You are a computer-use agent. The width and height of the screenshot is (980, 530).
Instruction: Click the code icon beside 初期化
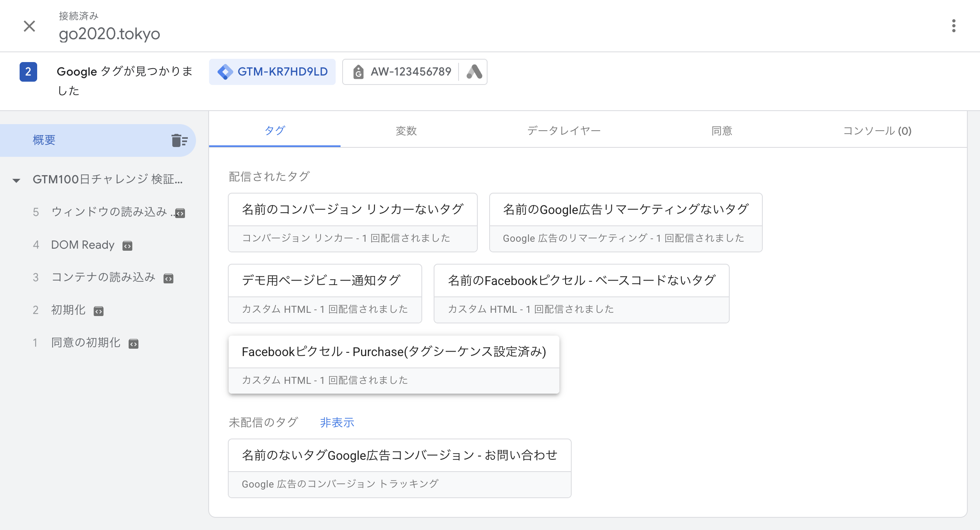98,311
